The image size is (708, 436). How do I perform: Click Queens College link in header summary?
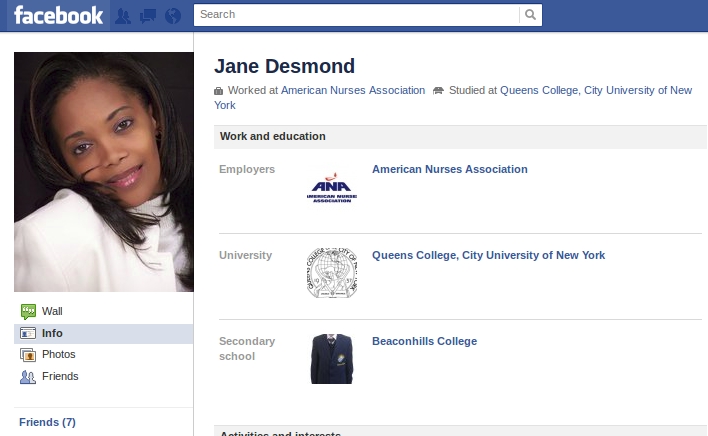click(596, 91)
